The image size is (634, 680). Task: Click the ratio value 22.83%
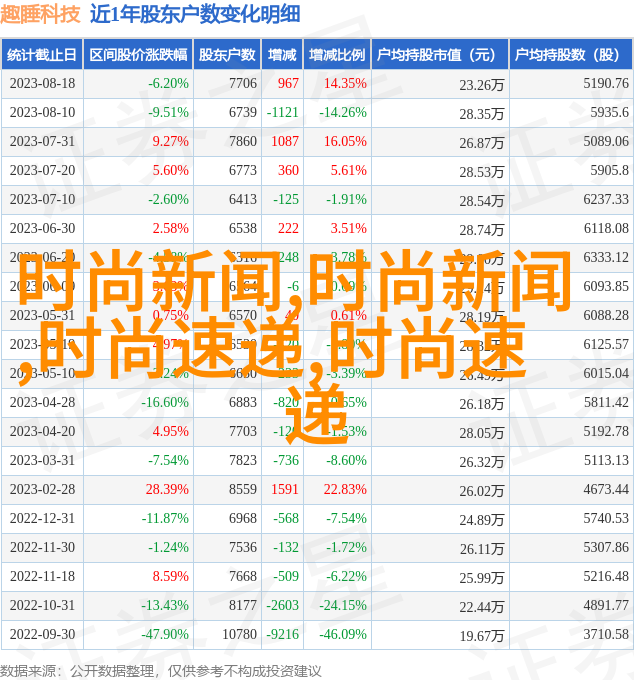345,490
